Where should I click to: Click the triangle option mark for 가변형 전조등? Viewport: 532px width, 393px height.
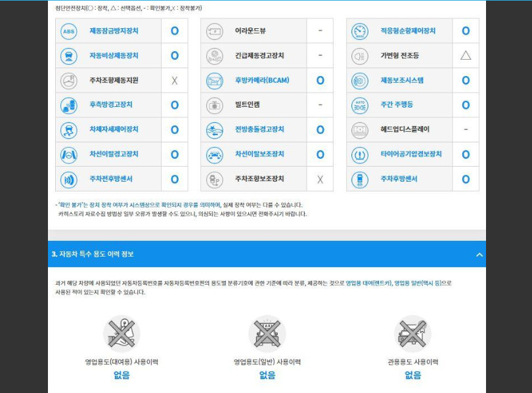coord(466,56)
